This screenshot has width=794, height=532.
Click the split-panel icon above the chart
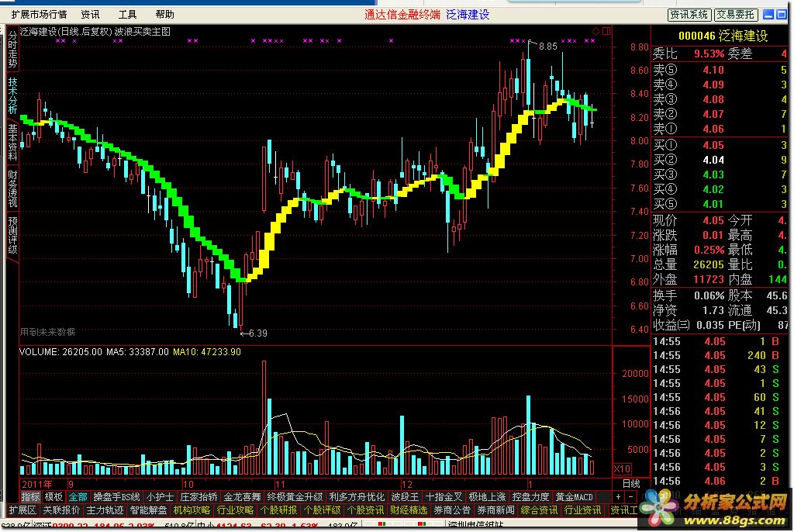(606, 32)
